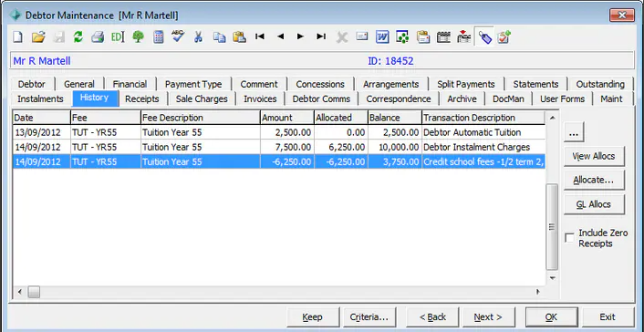Switch to the Statements tab
This screenshot has height=332, width=644.
tap(536, 84)
